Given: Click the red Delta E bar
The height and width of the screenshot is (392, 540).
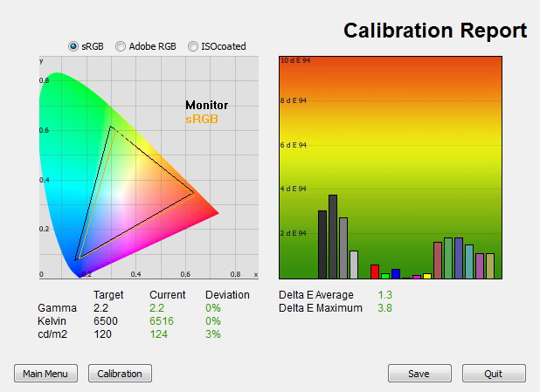Looking at the screenshot, I should tap(375, 272).
